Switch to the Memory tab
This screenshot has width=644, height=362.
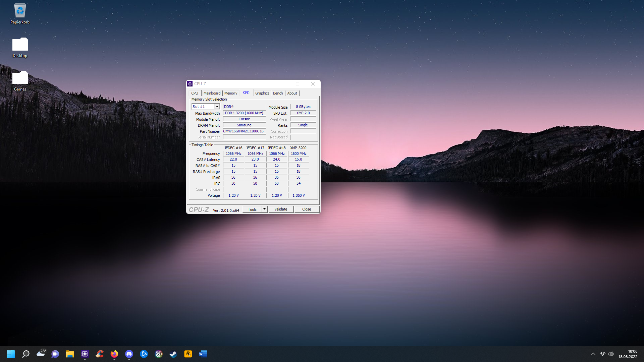tap(230, 93)
